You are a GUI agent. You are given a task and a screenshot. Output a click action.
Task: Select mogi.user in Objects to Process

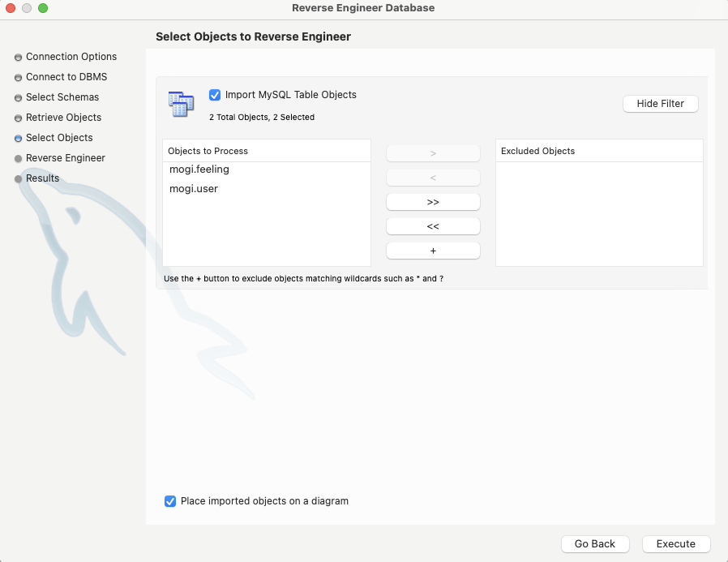coord(267,189)
